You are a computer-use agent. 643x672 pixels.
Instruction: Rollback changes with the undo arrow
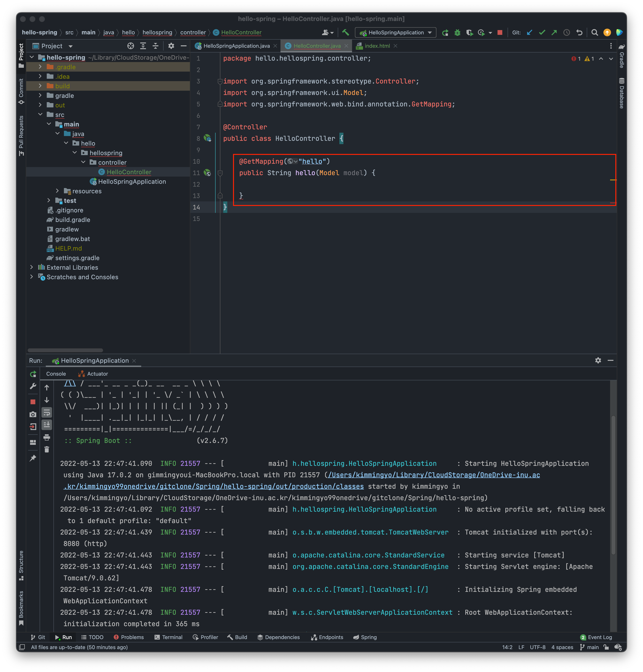(579, 32)
